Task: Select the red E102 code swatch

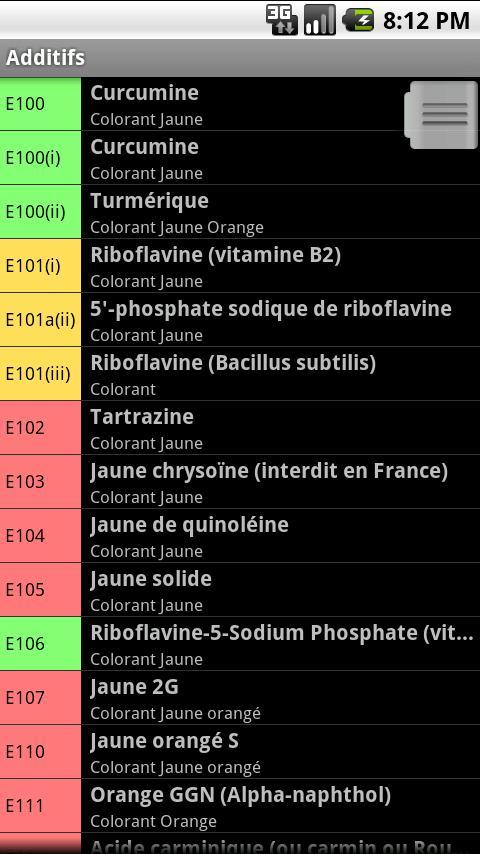Action: (40, 428)
